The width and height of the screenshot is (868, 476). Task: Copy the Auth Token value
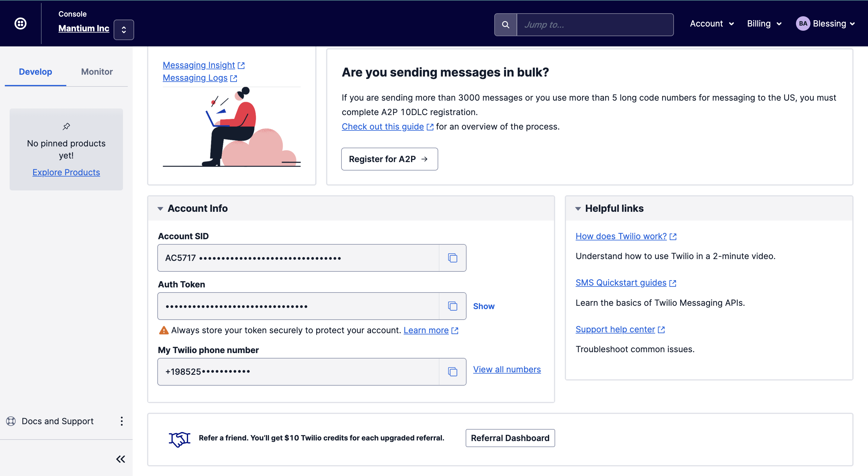(452, 306)
